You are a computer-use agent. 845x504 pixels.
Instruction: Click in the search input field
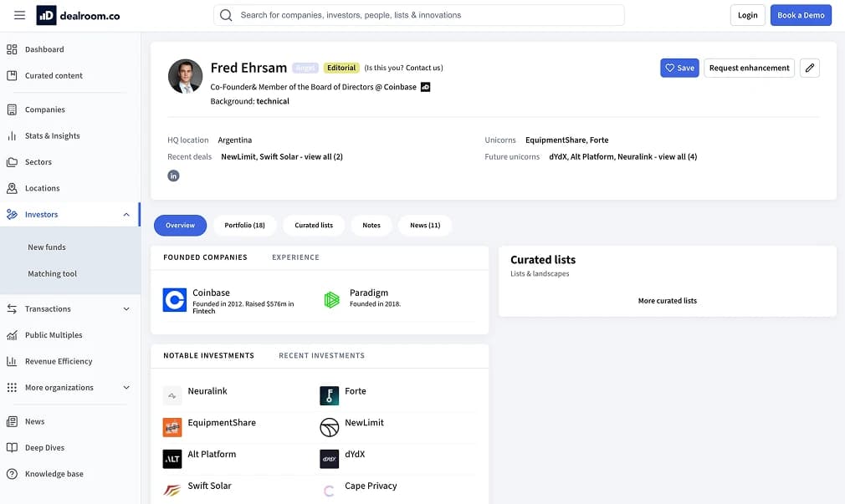click(x=418, y=15)
